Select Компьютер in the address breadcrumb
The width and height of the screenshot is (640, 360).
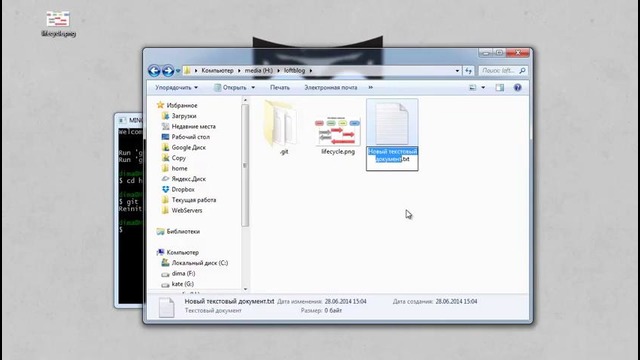tap(217, 71)
